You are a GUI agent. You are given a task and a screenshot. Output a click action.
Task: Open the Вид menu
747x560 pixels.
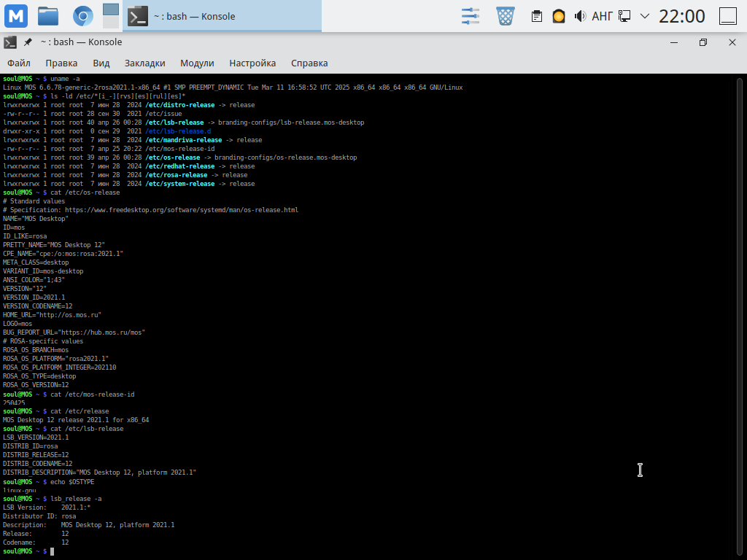pos(101,63)
